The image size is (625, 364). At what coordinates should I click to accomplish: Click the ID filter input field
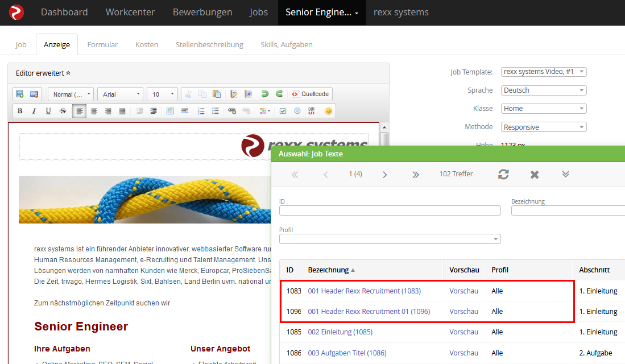pyautogui.click(x=390, y=210)
